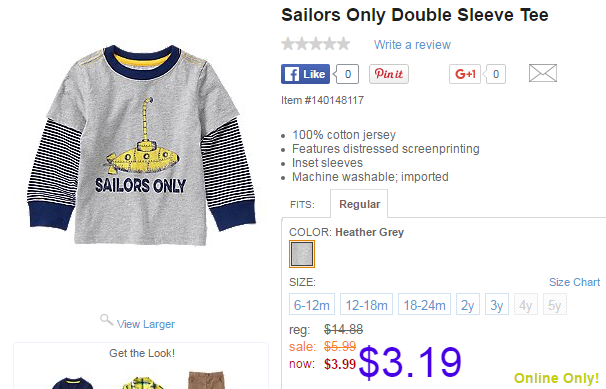Screen dimensions: 606x389
Task: Click the Pin it button
Action: tap(389, 74)
